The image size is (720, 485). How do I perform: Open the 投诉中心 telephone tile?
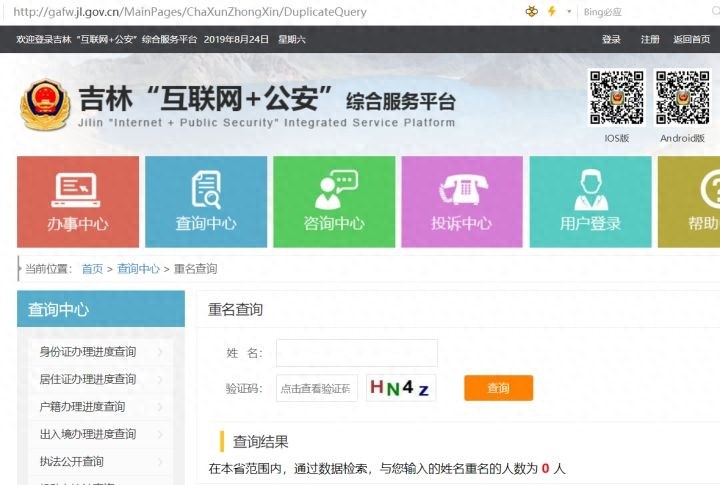(461, 201)
